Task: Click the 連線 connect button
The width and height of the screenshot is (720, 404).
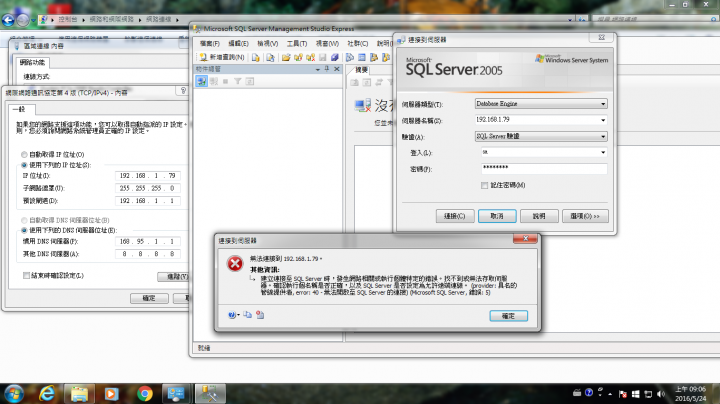Action: [455, 216]
